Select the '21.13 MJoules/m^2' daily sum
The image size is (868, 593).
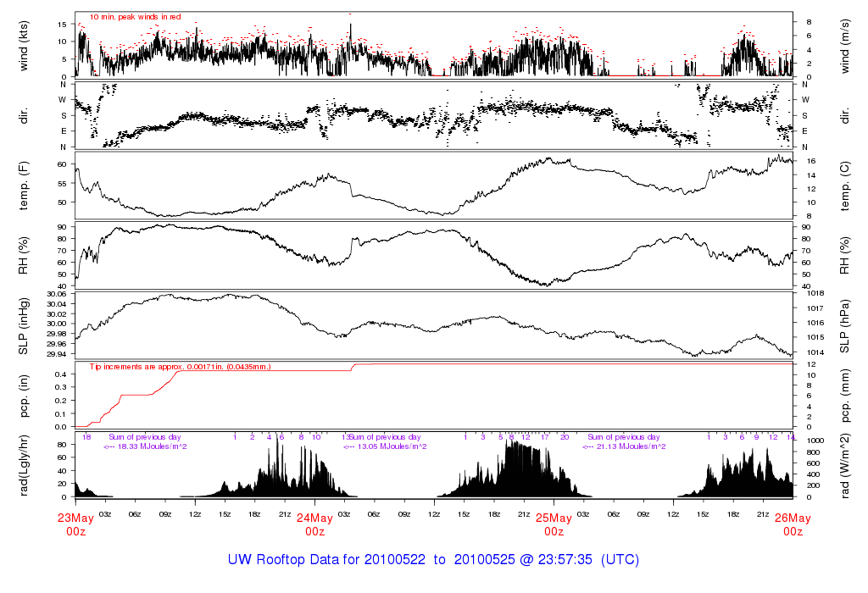click(631, 446)
